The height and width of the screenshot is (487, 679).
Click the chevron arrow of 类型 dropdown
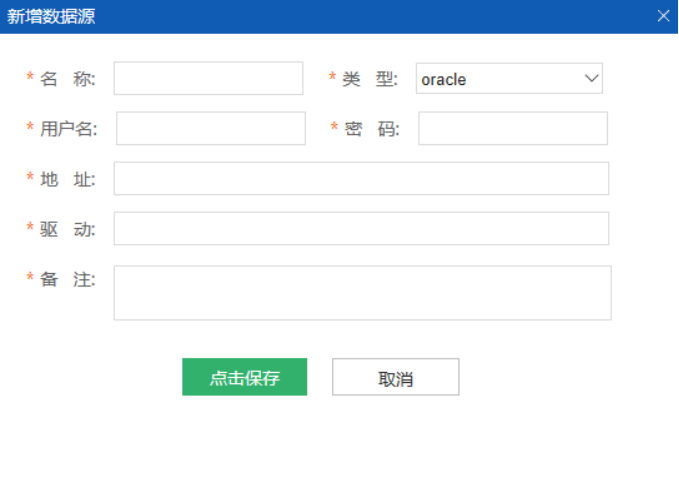pyautogui.click(x=590, y=78)
